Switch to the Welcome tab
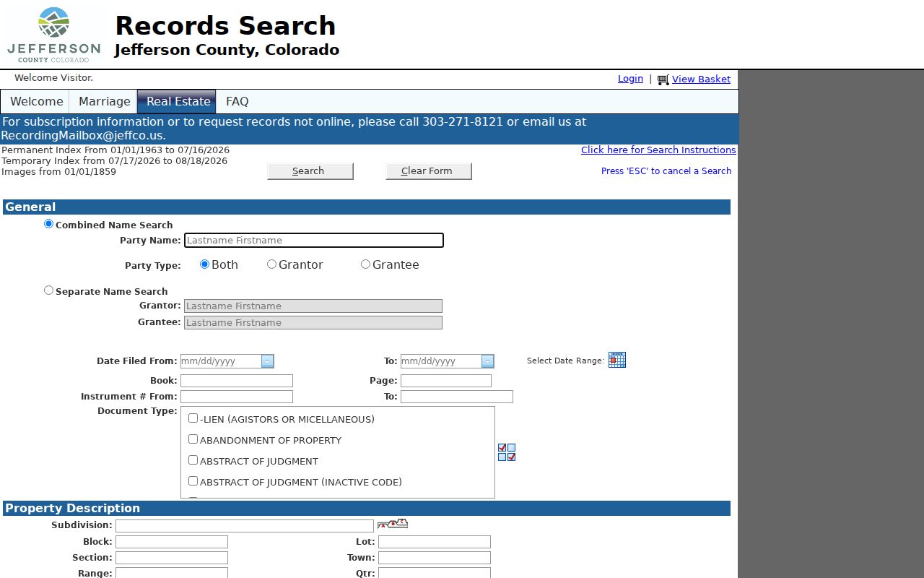Screen dimensions: 924x578 click(36, 102)
